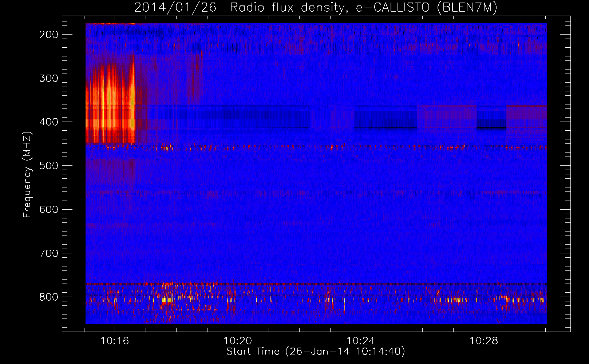The width and height of the screenshot is (589, 364).
Task: Click the 10:16 time tick label
Action: pos(115,341)
